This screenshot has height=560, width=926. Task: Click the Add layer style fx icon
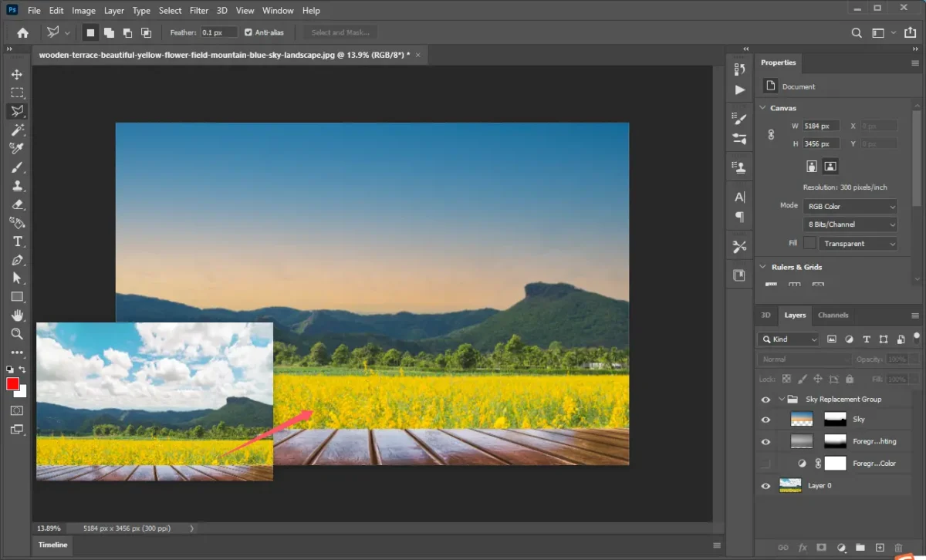click(x=803, y=548)
